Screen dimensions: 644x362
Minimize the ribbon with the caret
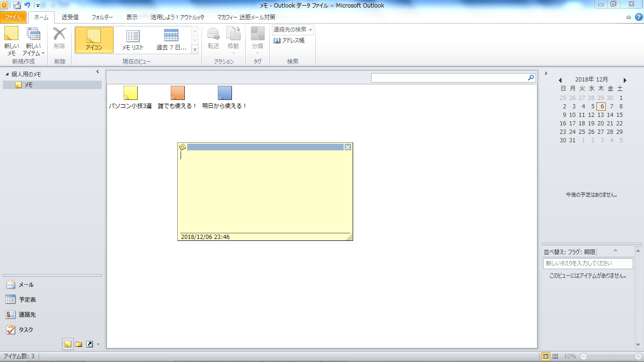pyautogui.click(x=628, y=17)
